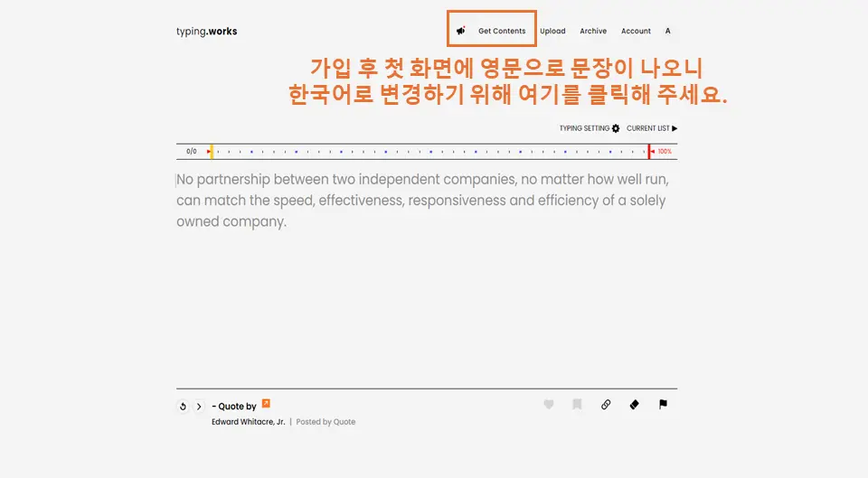Image resolution: width=868 pixels, height=478 pixels.
Task: Click the 0/0 progress counter
Action: [x=192, y=151]
